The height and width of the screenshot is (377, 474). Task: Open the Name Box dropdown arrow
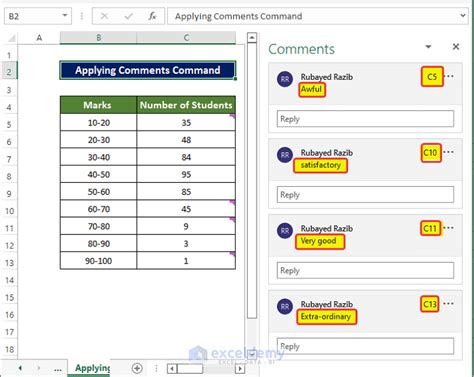coord(65,15)
